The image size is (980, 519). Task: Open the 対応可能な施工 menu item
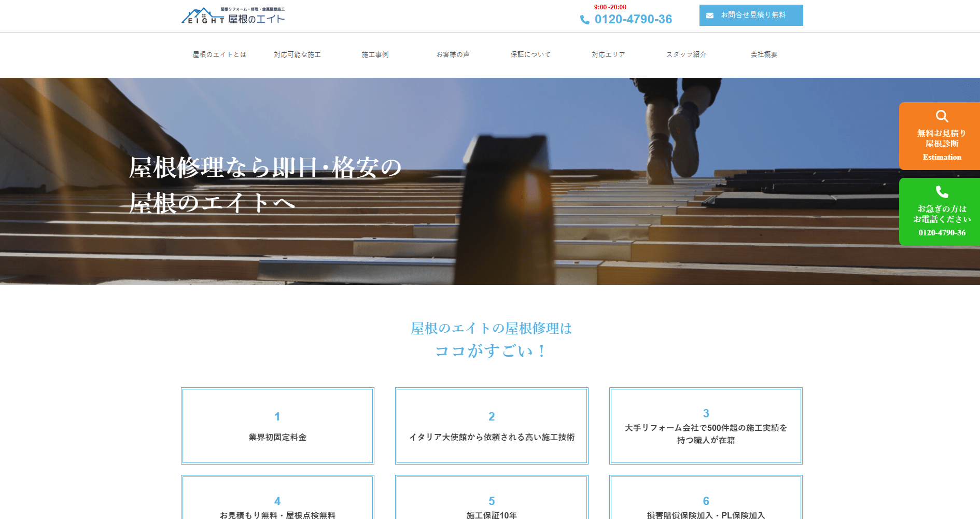(297, 54)
